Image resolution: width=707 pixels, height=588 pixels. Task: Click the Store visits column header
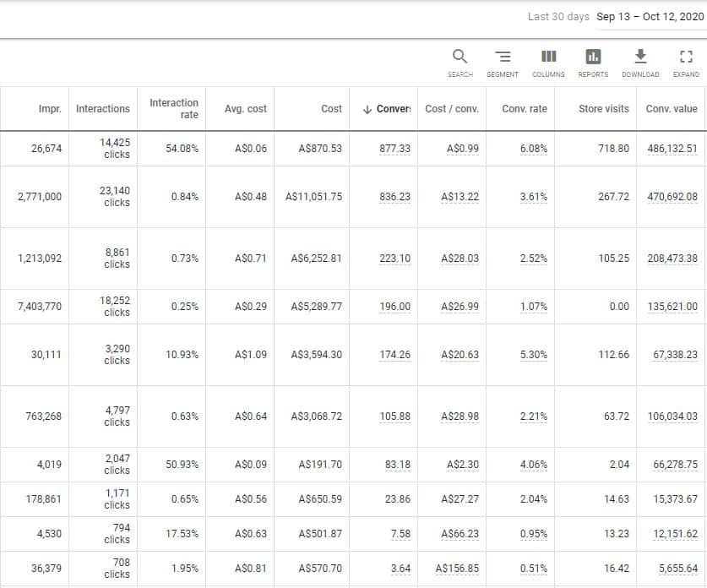tap(603, 109)
